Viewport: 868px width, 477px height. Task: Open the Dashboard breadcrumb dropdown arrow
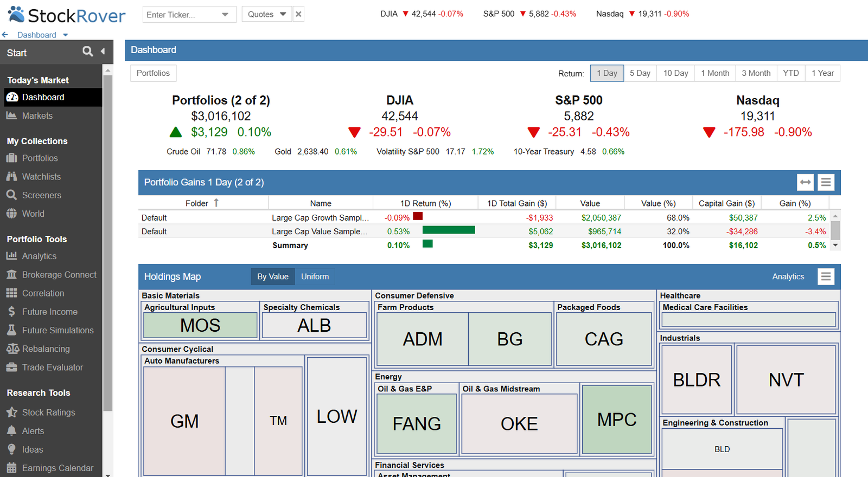point(66,35)
